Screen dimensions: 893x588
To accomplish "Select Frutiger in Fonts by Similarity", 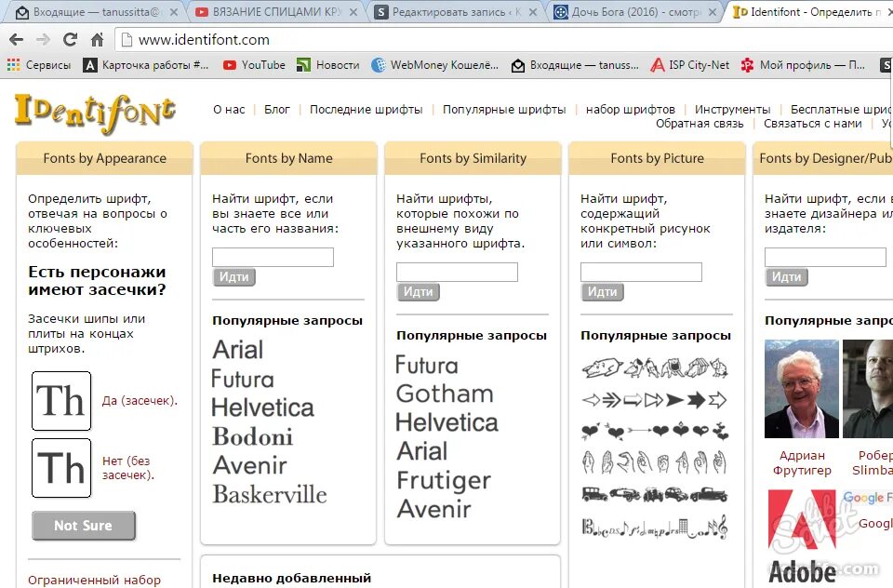I will [x=444, y=480].
